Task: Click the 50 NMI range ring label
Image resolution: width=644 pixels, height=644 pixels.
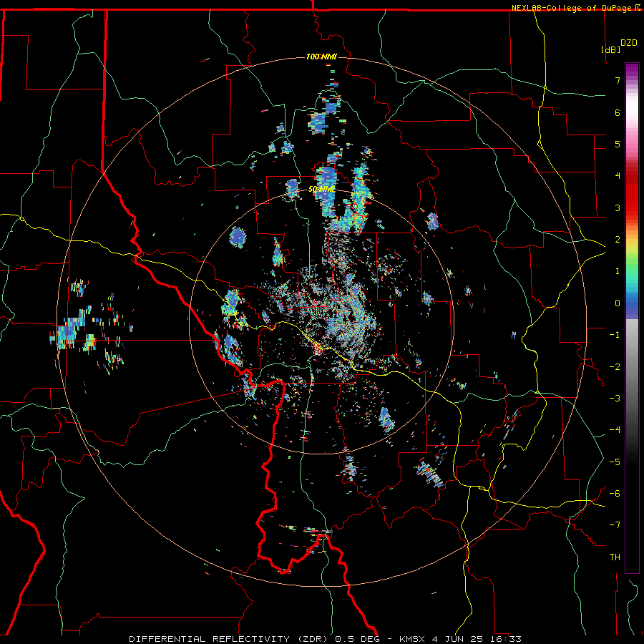Action: (x=321, y=190)
